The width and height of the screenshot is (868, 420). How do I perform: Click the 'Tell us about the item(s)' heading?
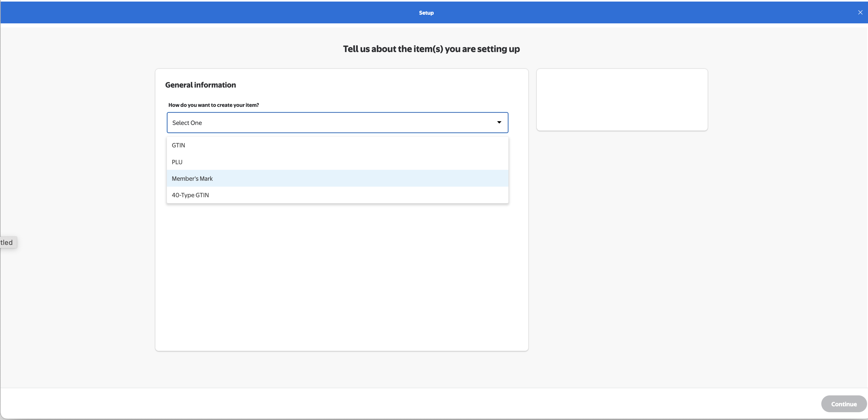pyautogui.click(x=431, y=49)
